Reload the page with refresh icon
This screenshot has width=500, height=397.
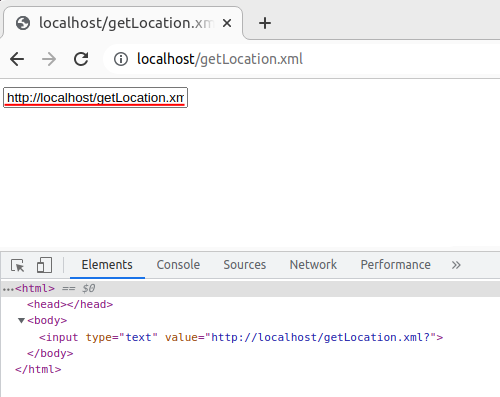pos(81,59)
